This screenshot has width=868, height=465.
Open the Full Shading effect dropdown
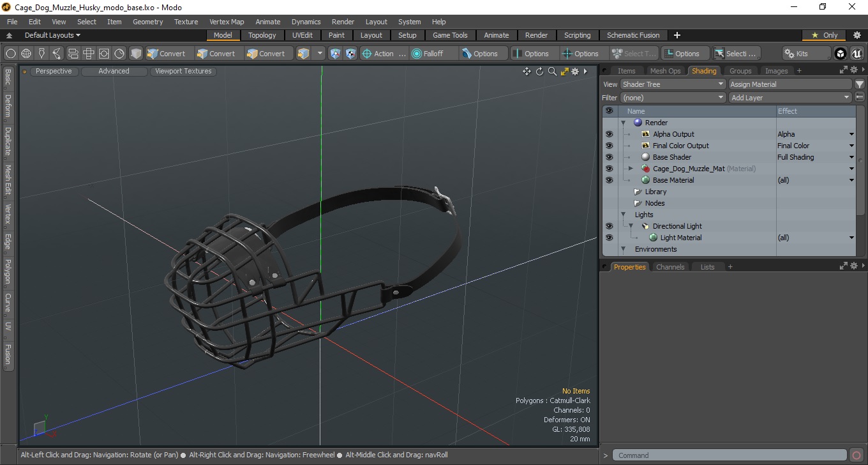pos(851,157)
